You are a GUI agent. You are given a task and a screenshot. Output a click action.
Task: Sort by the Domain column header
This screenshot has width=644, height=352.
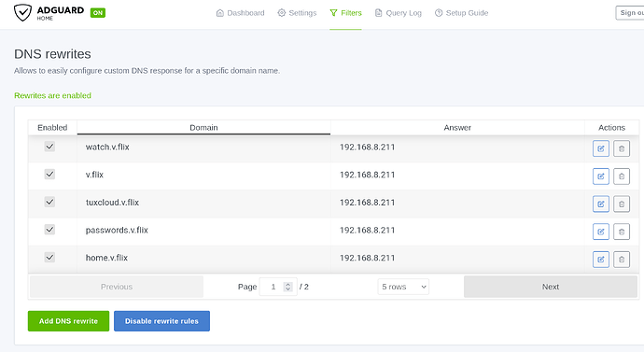[x=203, y=128]
